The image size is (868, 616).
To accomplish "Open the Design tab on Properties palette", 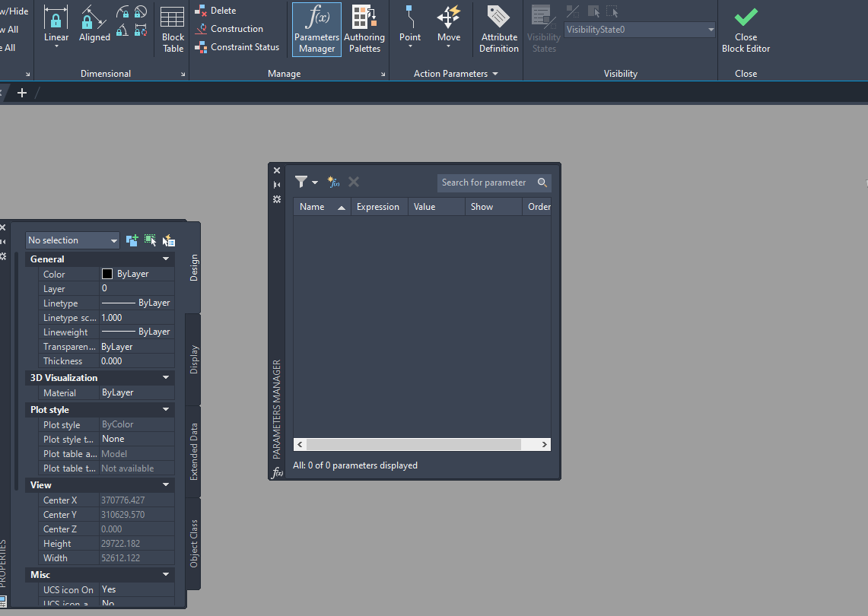I will pos(193,266).
